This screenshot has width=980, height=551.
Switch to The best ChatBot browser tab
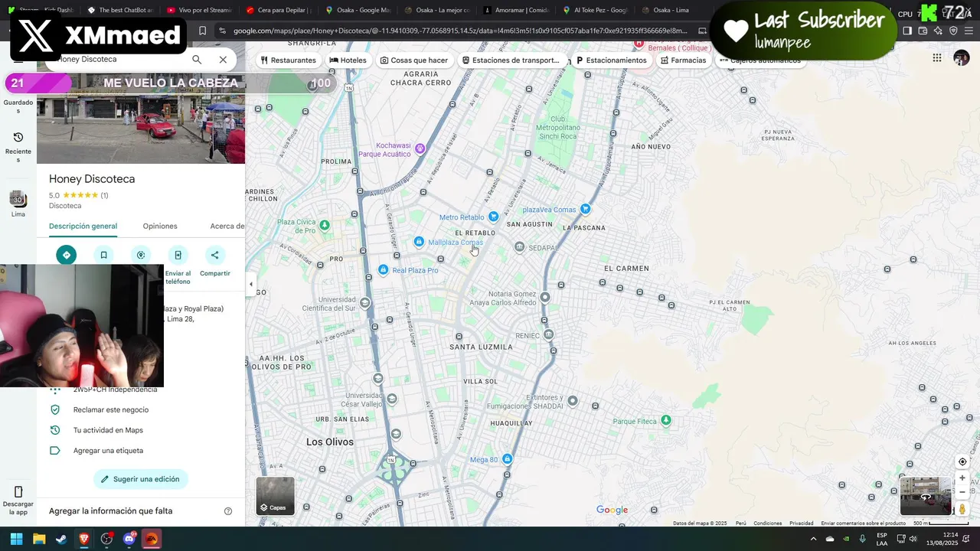[120, 11]
